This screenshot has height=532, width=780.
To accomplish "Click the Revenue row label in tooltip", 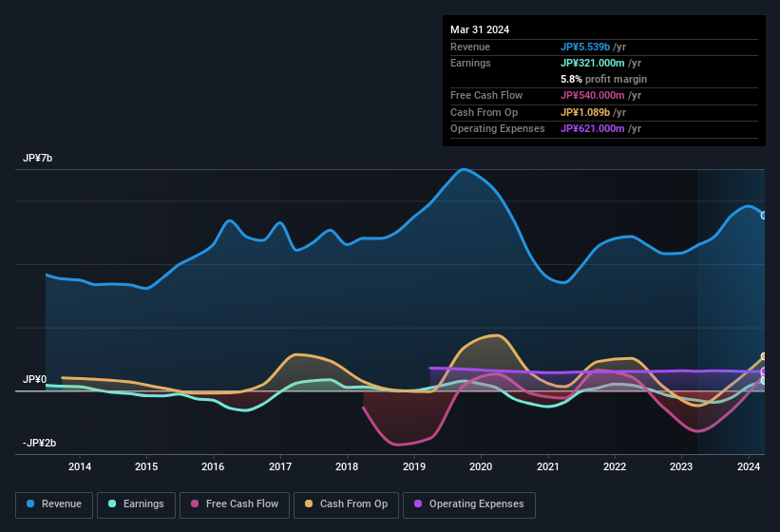I will point(470,47).
